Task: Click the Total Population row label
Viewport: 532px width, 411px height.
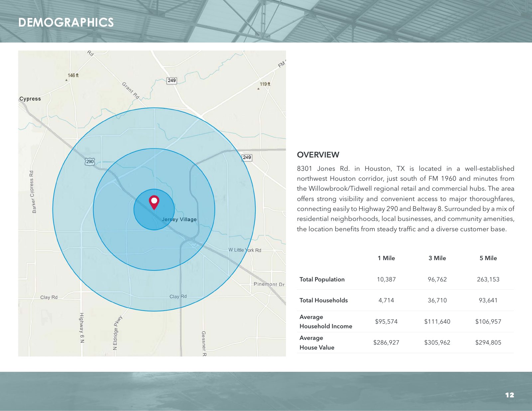Action: (322, 279)
